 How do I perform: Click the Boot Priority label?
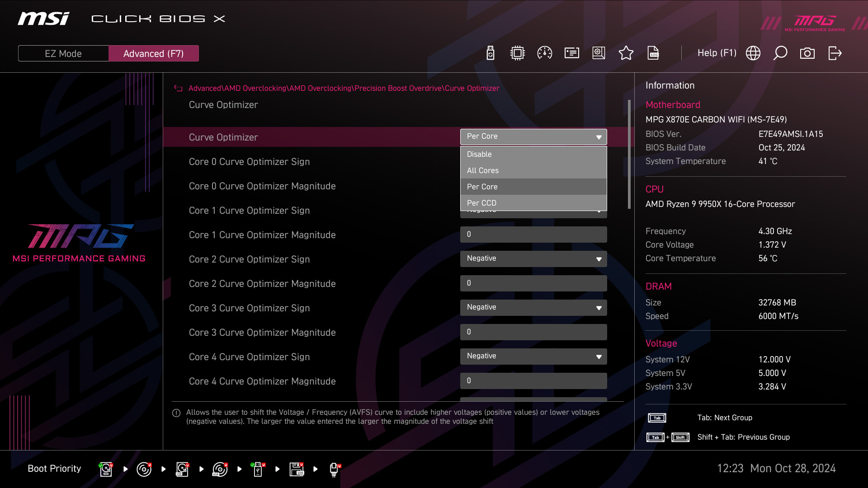coord(54,469)
